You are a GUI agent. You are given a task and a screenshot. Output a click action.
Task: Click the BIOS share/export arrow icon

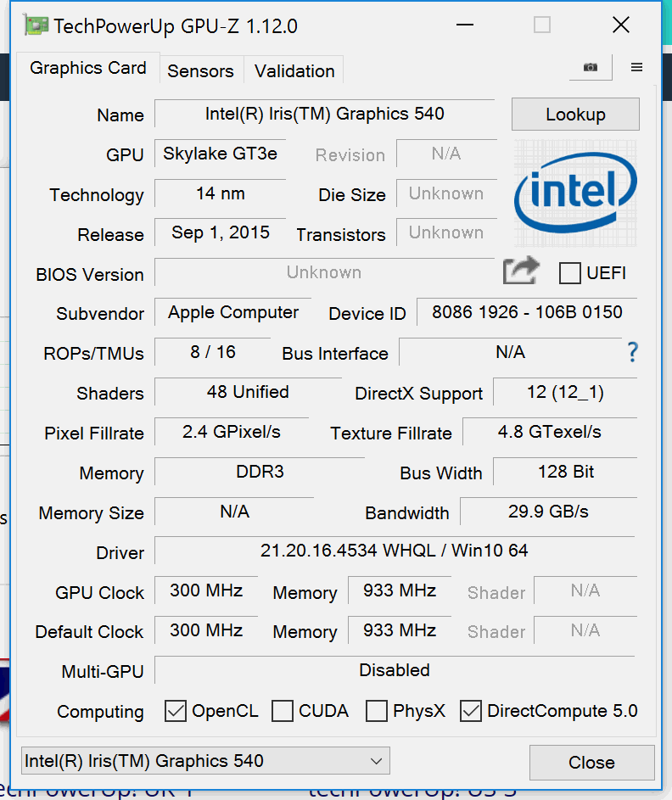pyautogui.click(x=521, y=271)
